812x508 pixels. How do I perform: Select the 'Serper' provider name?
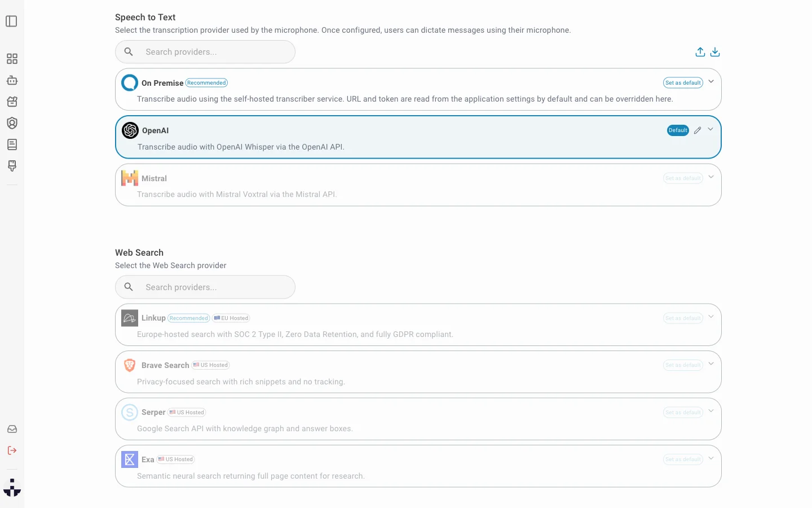tap(153, 412)
